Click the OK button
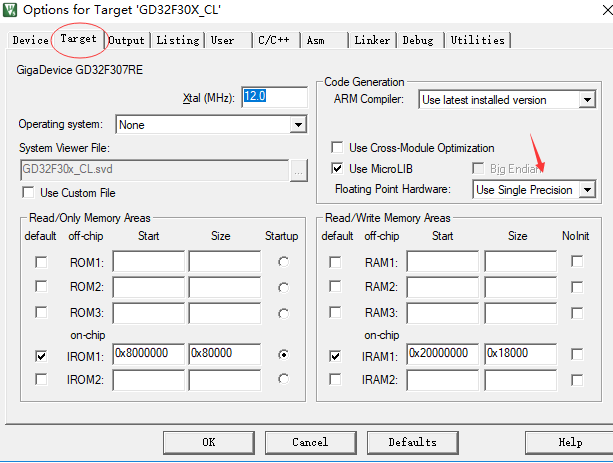This screenshot has height=463, width=613. [209, 442]
